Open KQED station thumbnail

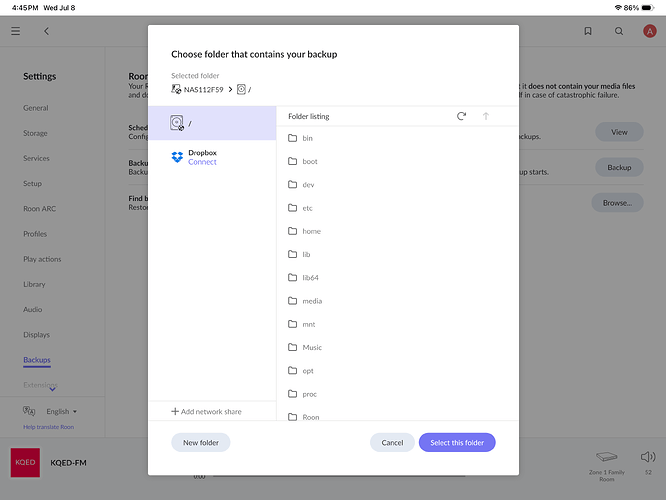[x=25, y=463]
